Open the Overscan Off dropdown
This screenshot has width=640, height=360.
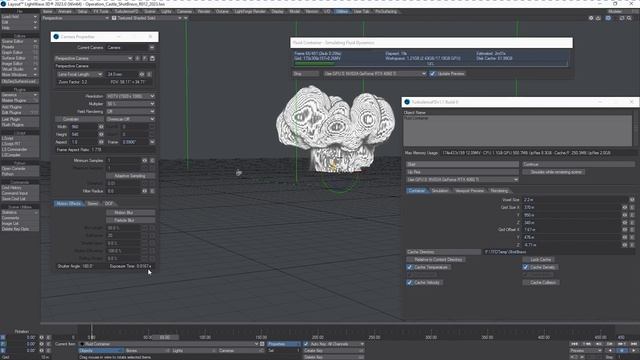(x=130, y=119)
